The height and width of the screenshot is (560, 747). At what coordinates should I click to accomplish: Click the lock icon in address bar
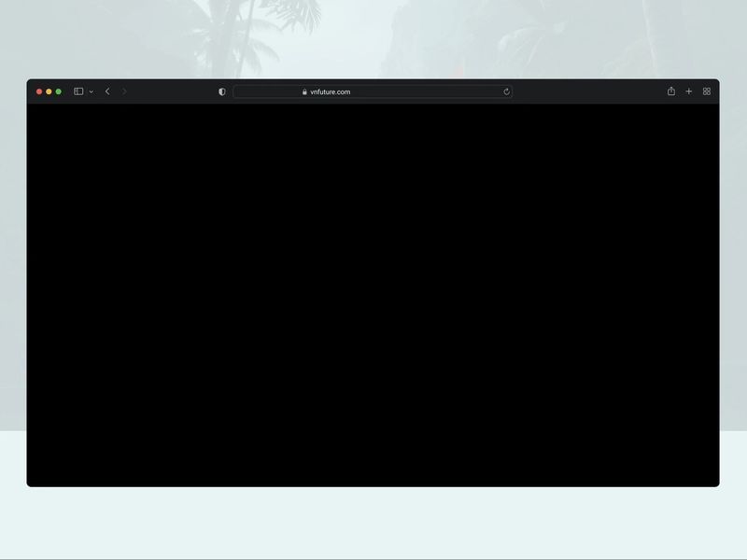304,91
